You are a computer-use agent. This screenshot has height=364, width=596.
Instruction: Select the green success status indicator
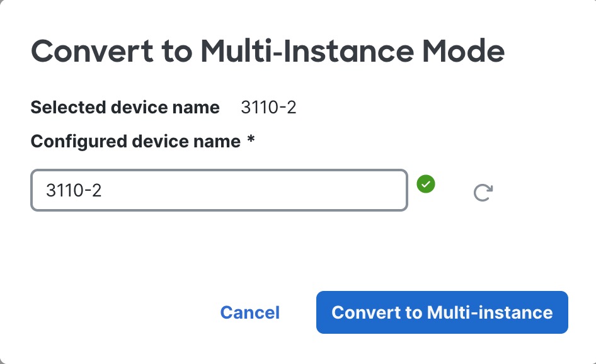[426, 185]
